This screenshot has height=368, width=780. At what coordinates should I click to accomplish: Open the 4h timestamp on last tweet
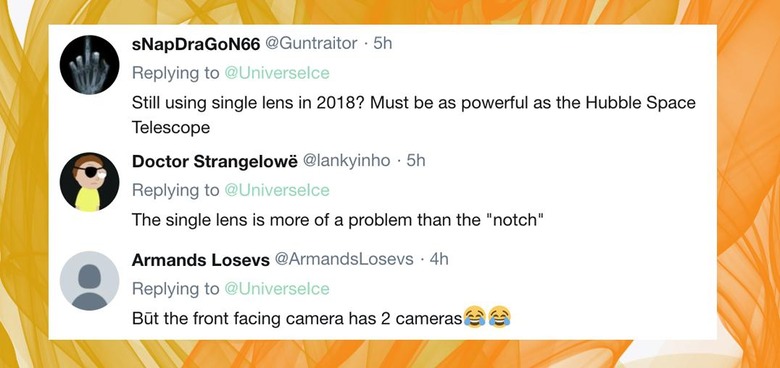point(439,260)
